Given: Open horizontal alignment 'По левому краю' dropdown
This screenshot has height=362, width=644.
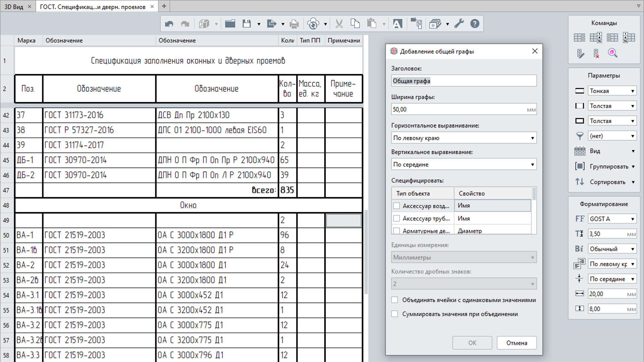Looking at the screenshot, I should (464, 138).
